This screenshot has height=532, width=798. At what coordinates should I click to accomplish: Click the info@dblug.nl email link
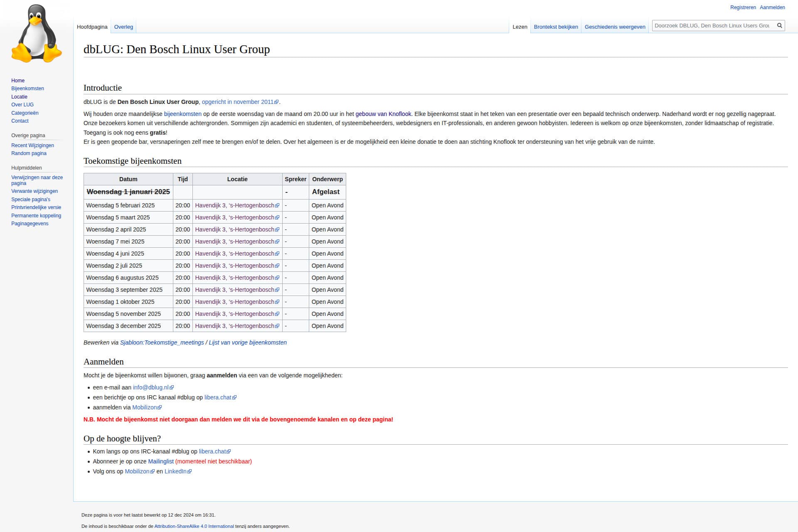point(150,387)
